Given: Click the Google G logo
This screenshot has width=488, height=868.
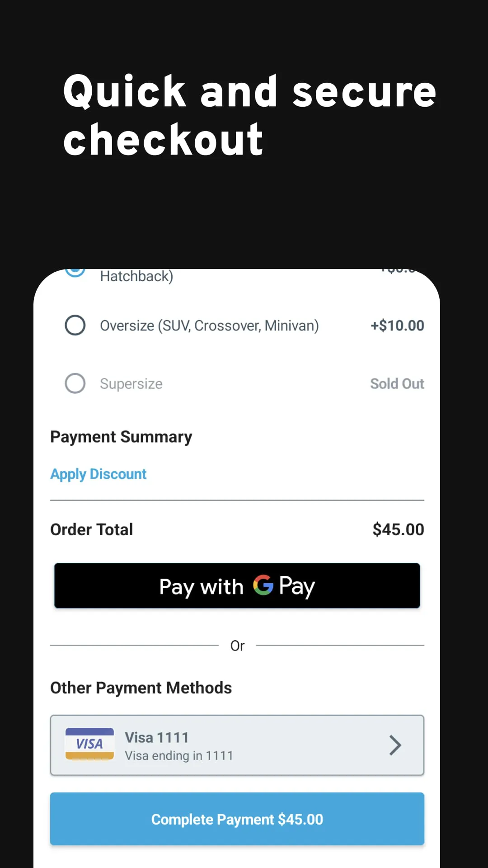Looking at the screenshot, I should tap(263, 585).
